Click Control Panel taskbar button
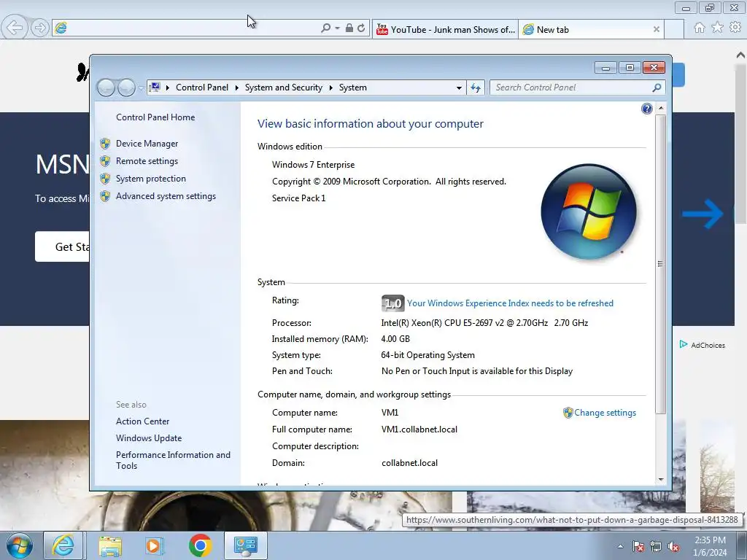747x560 pixels. click(245, 545)
